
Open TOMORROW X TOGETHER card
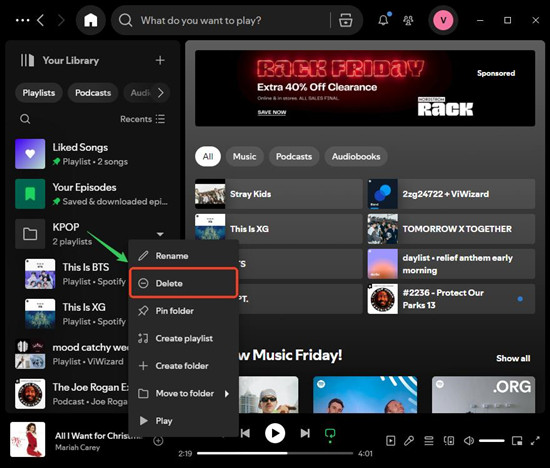click(x=451, y=229)
